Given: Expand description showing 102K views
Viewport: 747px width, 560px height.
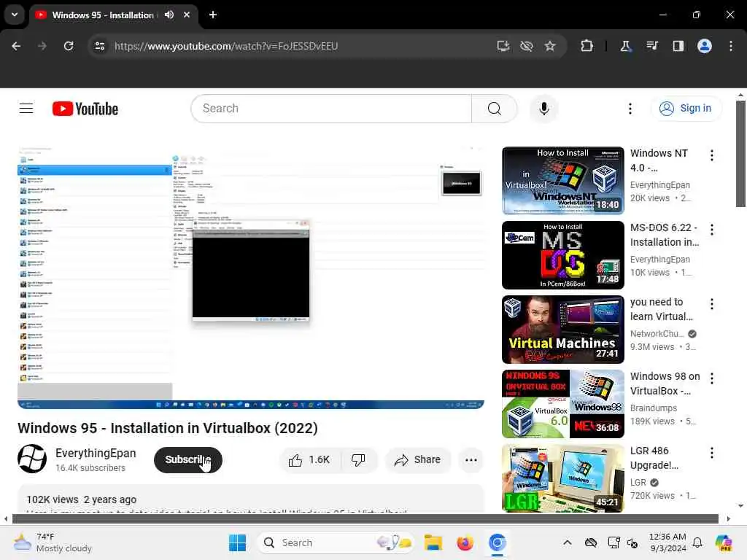Looking at the screenshot, I should pos(251,499).
